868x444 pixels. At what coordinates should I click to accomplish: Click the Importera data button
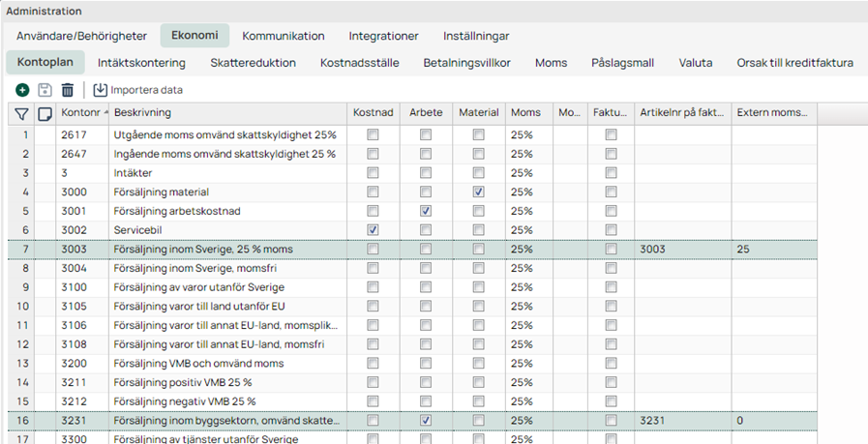137,90
